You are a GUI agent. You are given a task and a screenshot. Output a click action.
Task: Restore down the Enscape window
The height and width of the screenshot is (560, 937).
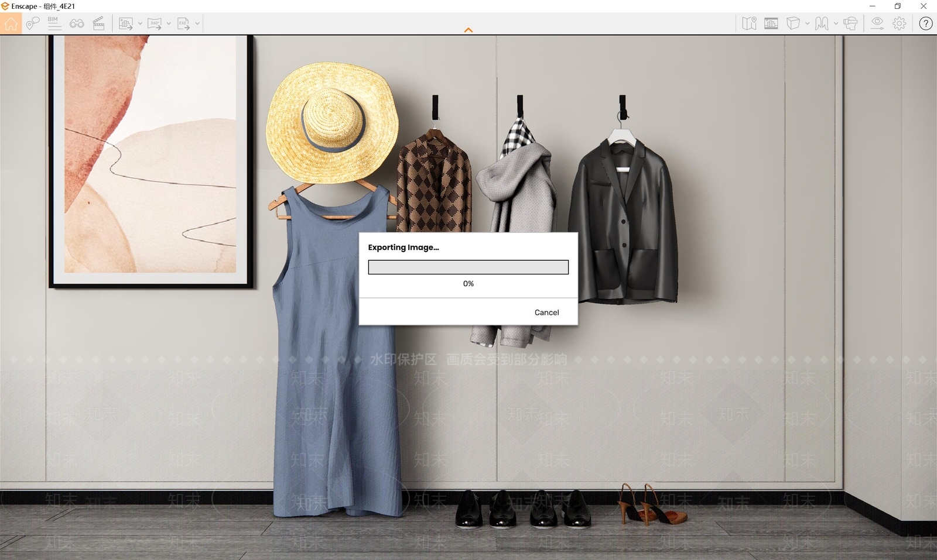tap(898, 6)
